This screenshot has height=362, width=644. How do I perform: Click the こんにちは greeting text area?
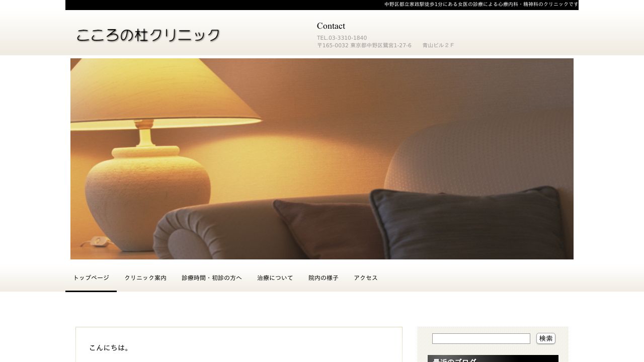tap(110, 347)
